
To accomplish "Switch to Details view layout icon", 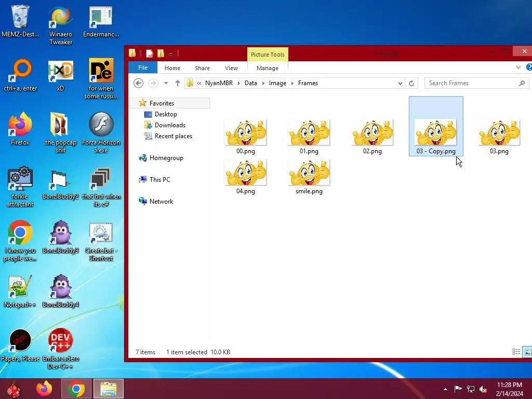I will [x=516, y=352].
